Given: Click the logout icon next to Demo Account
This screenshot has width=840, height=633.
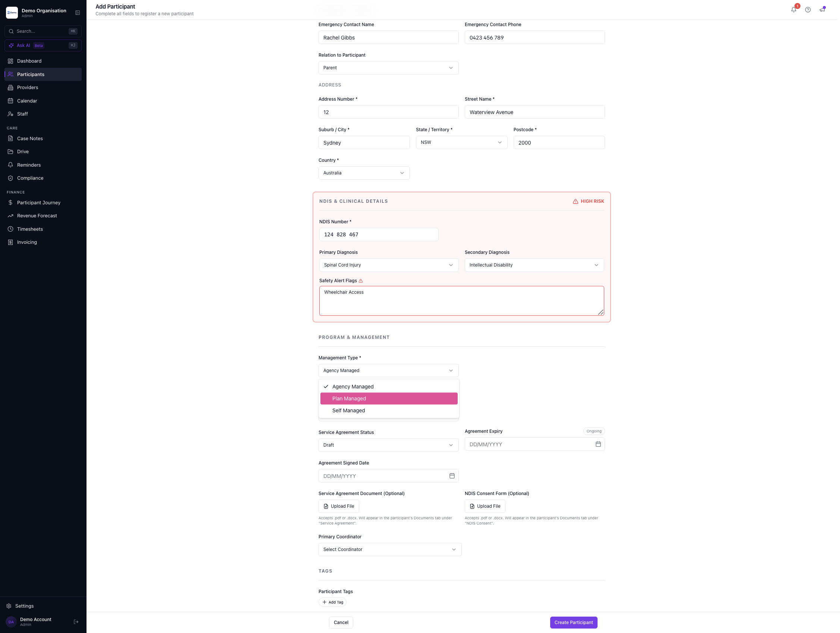Looking at the screenshot, I should click(x=76, y=621).
